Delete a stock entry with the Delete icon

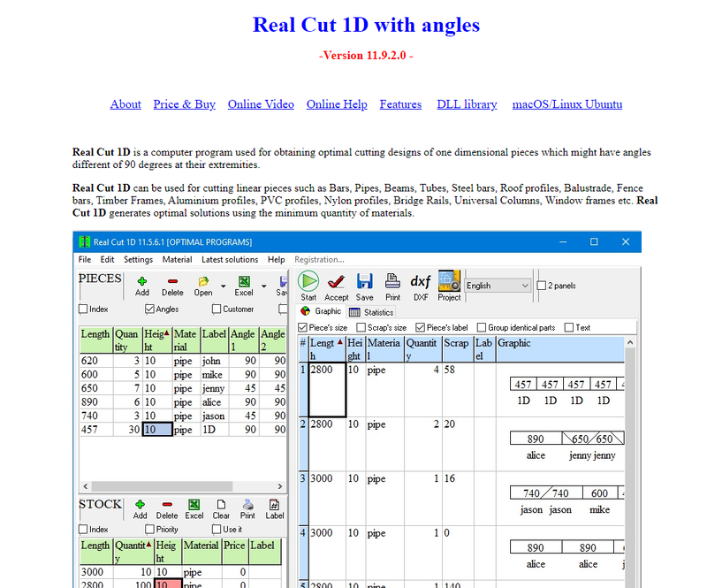pos(166,503)
